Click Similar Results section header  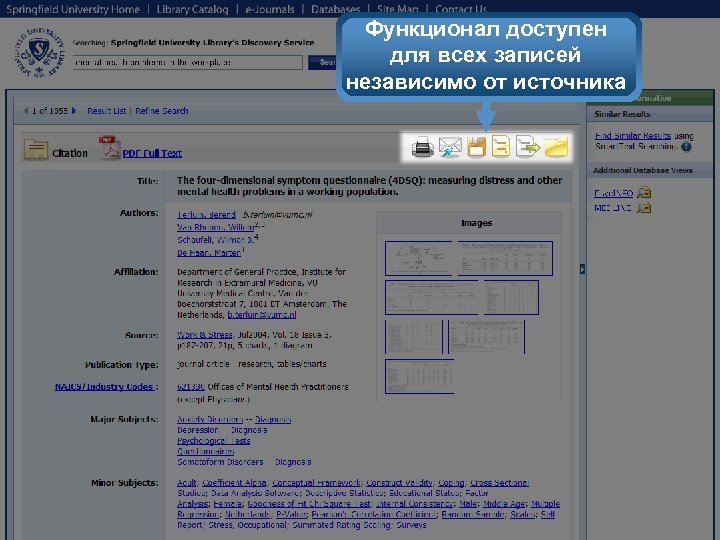point(622,114)
